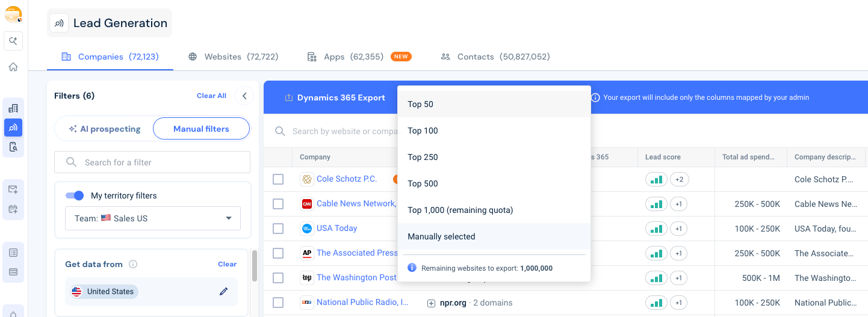Expand the +1 badge on NPR row

pyautogui.click(x=678, y=303)
